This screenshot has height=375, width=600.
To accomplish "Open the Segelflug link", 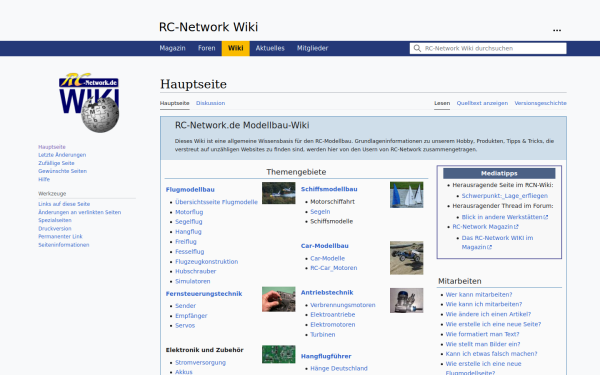I will pos(189,222).
